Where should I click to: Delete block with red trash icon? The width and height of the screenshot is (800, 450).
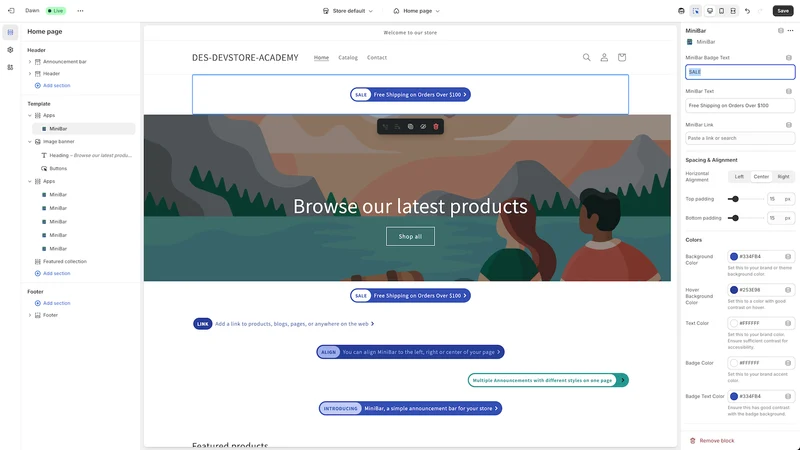click(x=436, y=127)
